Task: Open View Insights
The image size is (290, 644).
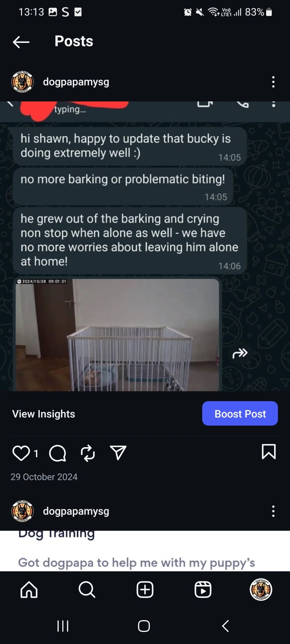Action: [x=44, y=414]
